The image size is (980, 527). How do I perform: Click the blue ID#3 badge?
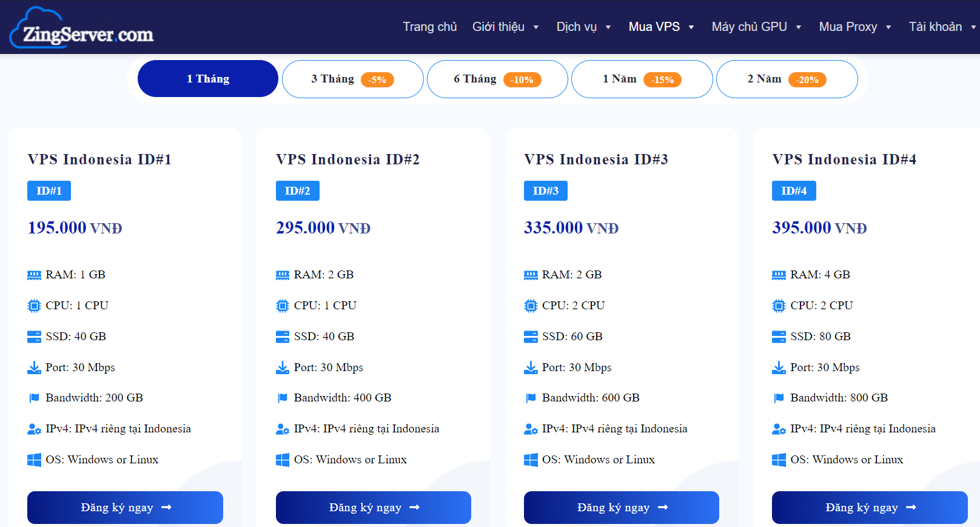point(546,191)
